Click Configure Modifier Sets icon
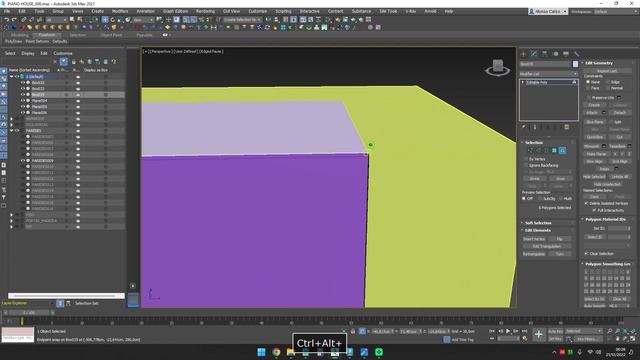The height and width of the screenshot is (360, 640). click(567, 127)
